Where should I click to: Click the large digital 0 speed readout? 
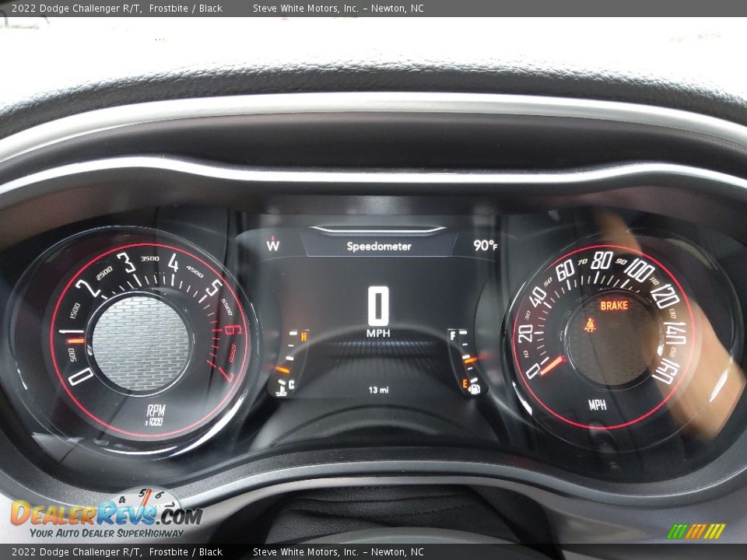point(378,306)
